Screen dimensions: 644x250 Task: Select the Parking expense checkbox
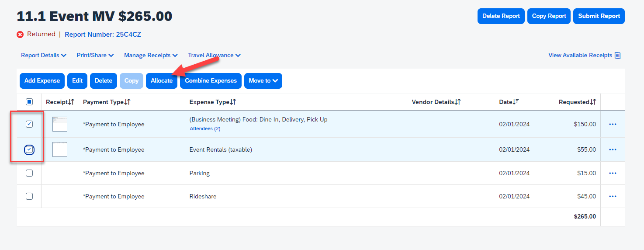[x=29, y=173]
